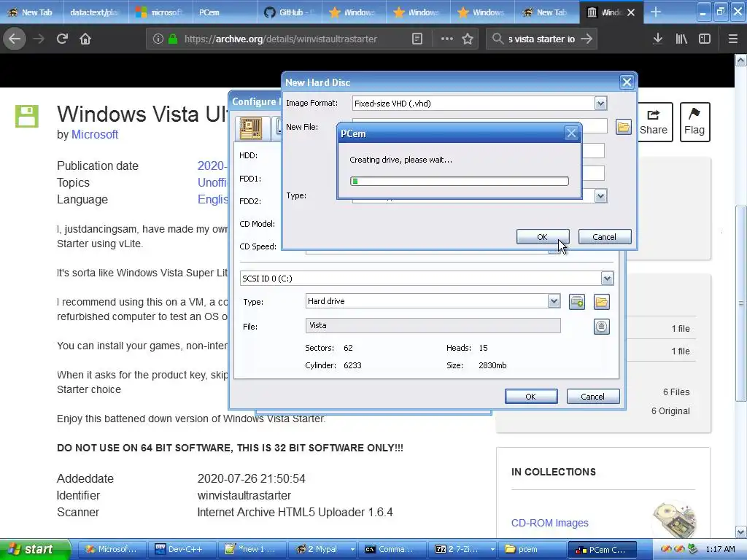
Task: Select motherboard tab icon in Configure
Action: click(251, 128)
